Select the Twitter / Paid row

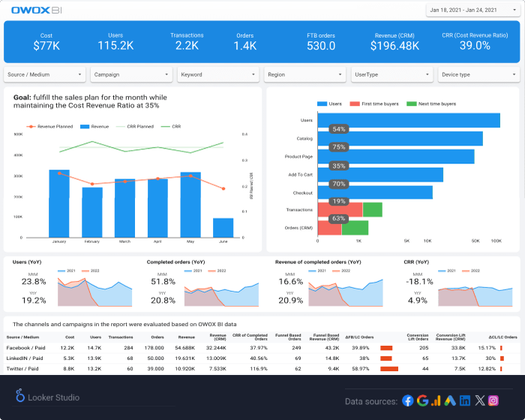pos(262,368)
